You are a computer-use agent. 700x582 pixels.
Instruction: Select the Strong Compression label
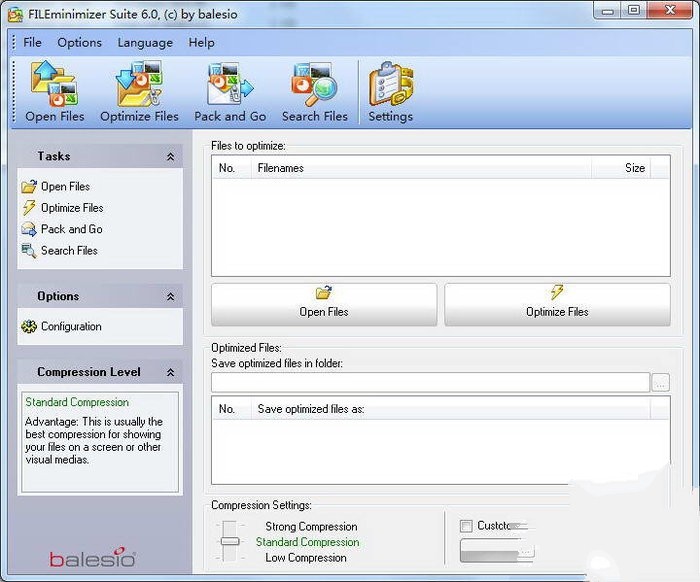(311, 527)
